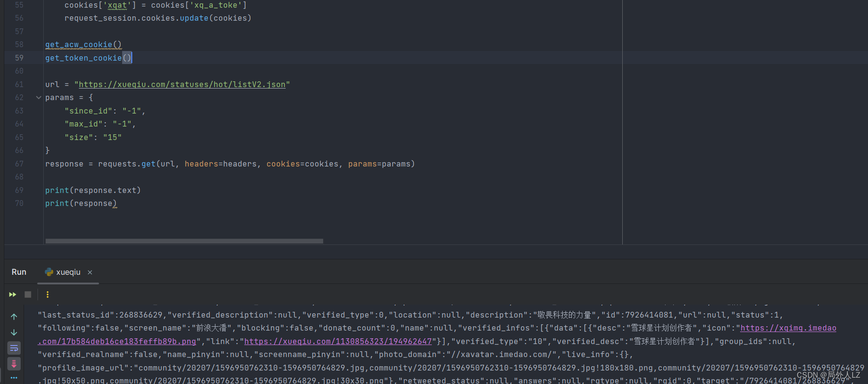Screen dimensions: 868x384
Task: Toggle scroll to end of output
Action: click(14, 363)
